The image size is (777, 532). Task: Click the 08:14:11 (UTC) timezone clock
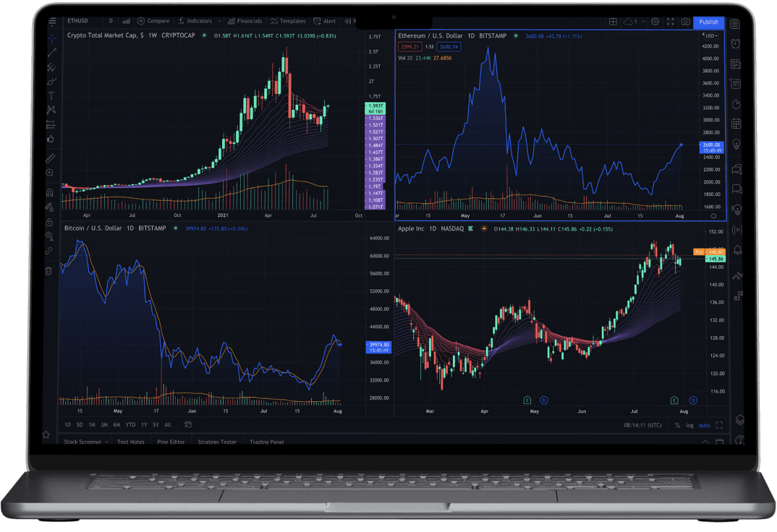[x=642, y=425]
